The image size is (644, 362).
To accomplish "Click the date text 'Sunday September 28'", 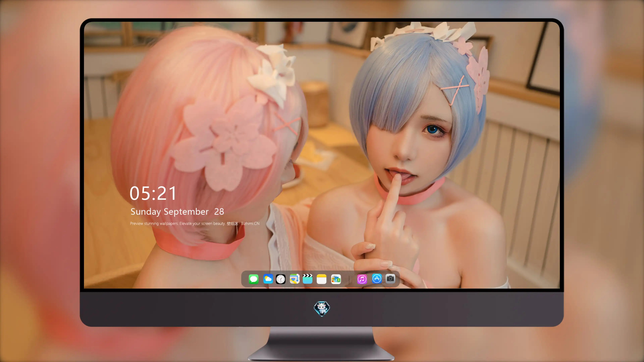I will click(177, 212).
